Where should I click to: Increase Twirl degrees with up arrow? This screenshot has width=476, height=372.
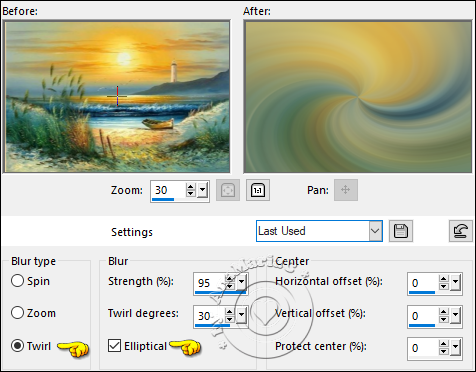point(230,311)
